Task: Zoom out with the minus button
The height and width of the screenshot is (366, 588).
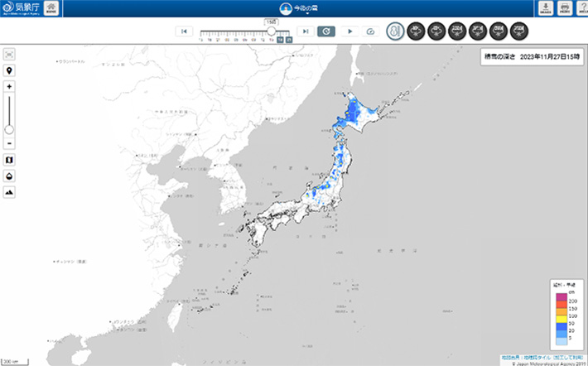Action: coord(9,143)
